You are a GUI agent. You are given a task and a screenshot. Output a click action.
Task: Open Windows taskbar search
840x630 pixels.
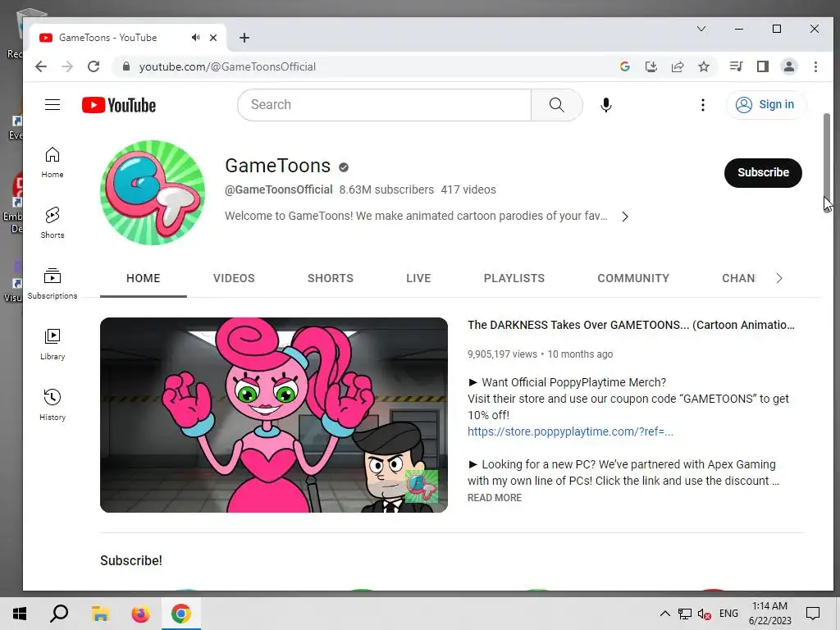(x=59, y=614)
